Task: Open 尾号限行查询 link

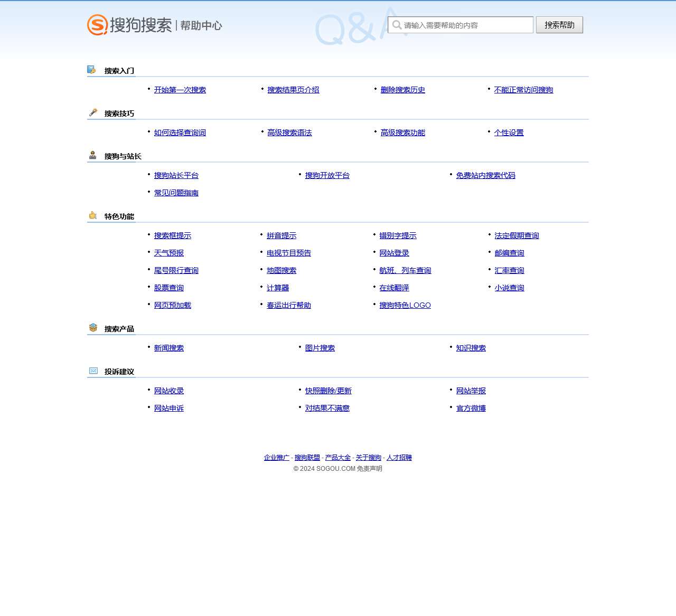Action: (x=176, y=270)
